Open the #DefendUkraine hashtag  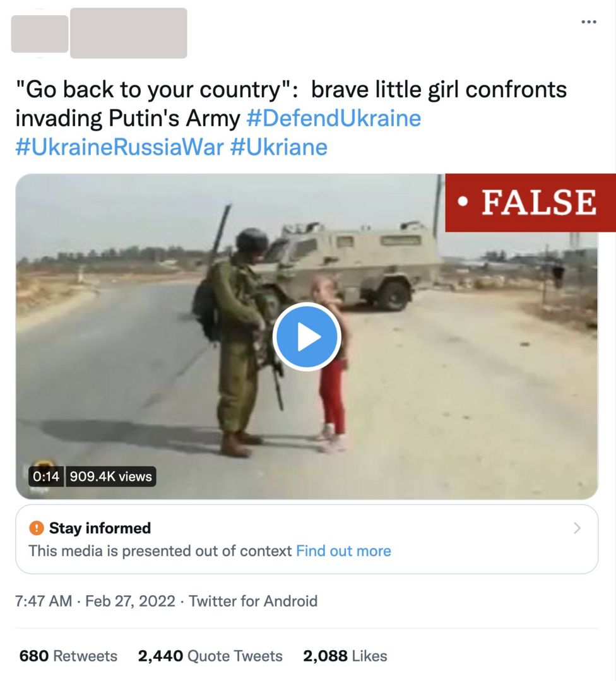coord(333,118)
